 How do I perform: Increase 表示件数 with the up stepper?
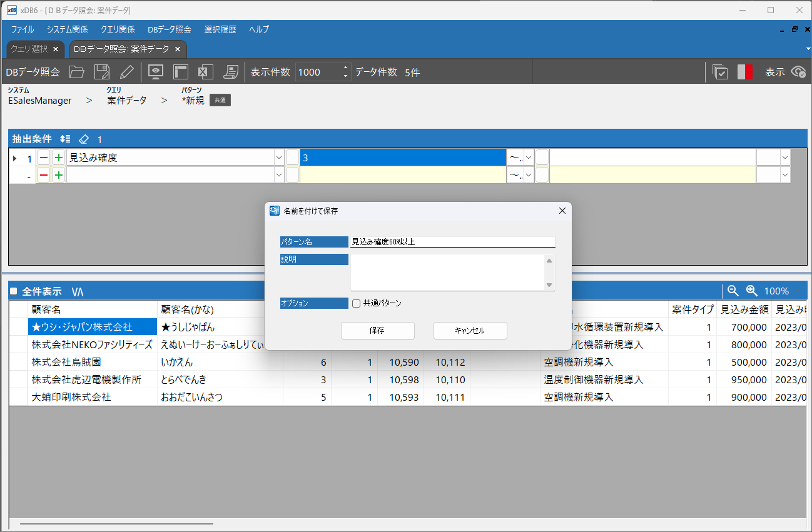(x=345, y=68)
